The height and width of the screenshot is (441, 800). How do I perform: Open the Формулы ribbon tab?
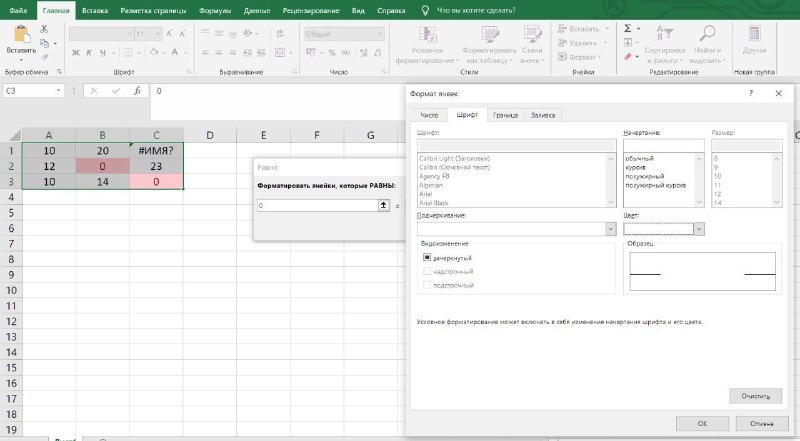pyautogui.click(x=215, y=10)
